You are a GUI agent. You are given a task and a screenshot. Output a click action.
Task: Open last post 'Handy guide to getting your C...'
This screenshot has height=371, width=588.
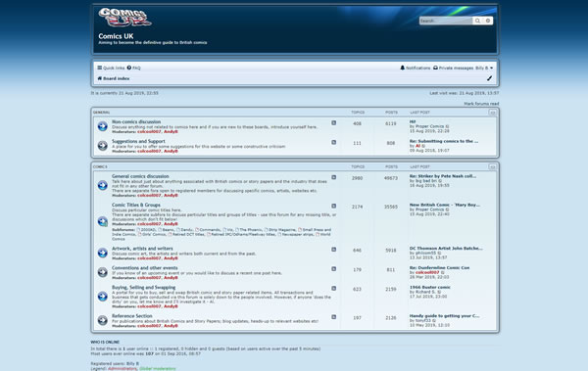[x=444, y=316]
